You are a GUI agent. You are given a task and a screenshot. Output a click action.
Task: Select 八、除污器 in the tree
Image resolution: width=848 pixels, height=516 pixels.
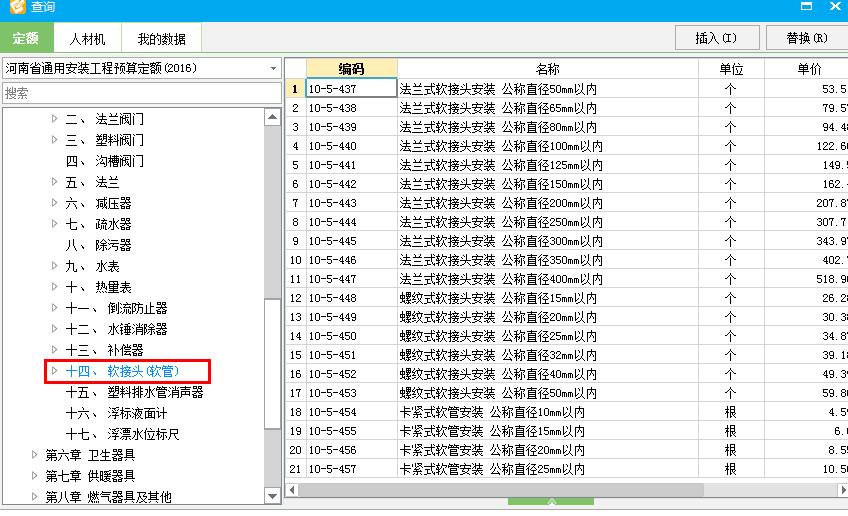point(98,245)
